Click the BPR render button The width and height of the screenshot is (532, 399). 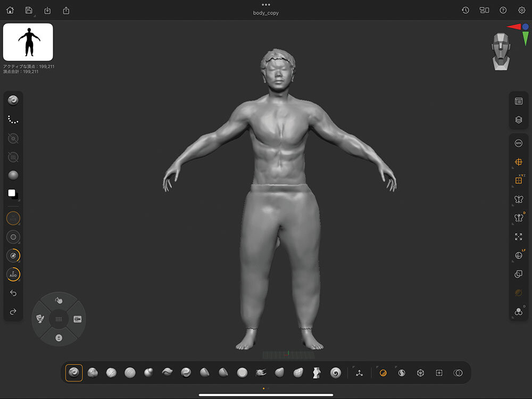518,143
